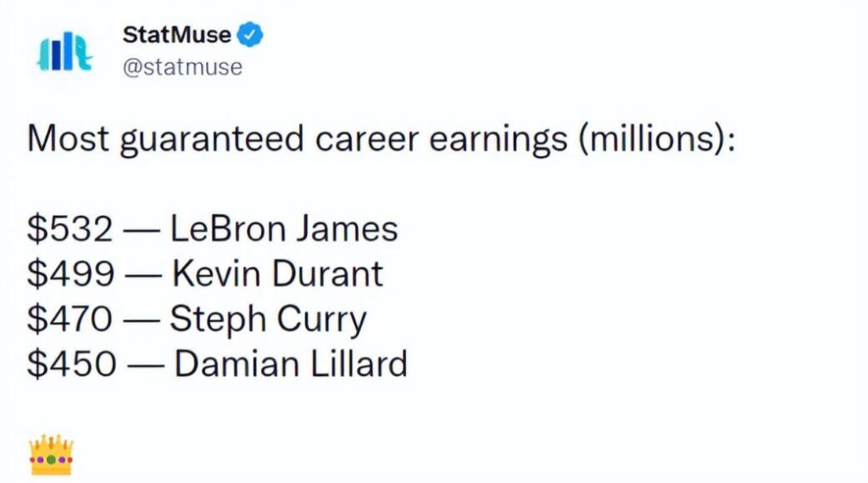Viewport: 868px width, 483px height.
Task: Open the StatMuse display name
Action: click(x=176, y=35)
